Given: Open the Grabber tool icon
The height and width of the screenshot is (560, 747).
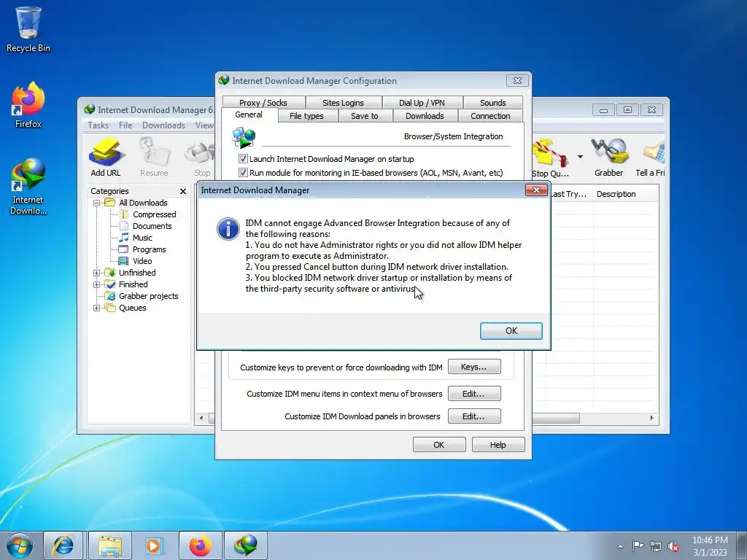Looking at the screenshot, I should (x=608, y=157).
